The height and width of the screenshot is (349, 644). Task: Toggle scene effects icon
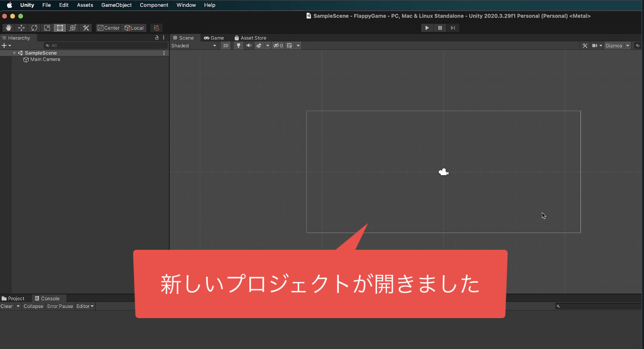coord(259,46)
